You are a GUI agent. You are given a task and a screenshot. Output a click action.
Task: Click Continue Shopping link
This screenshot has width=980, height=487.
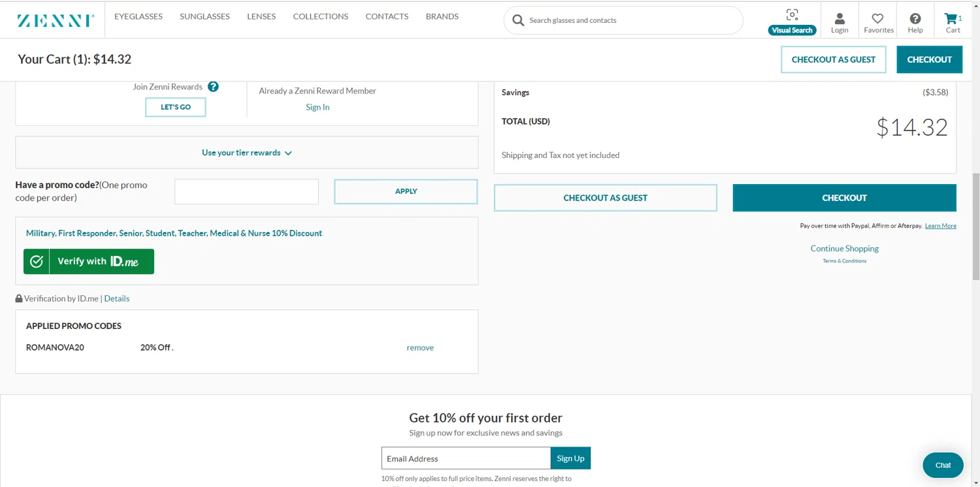(x=844, y=249)
